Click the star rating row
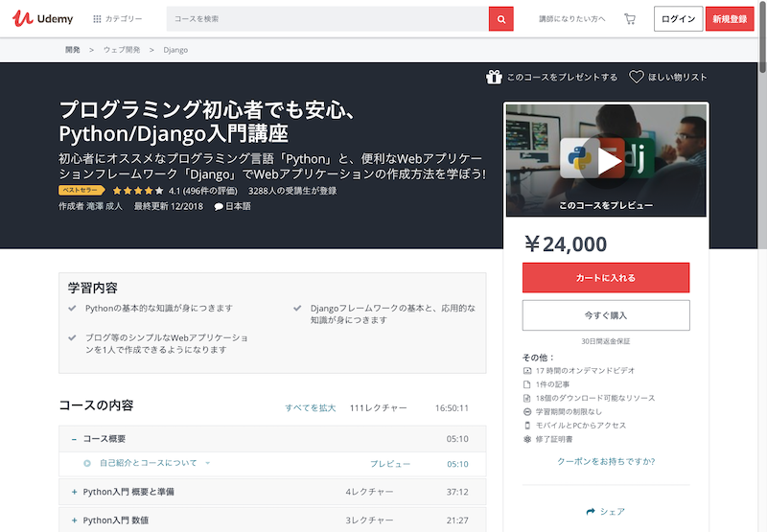 pyautogui.click(x=137, y=190)
